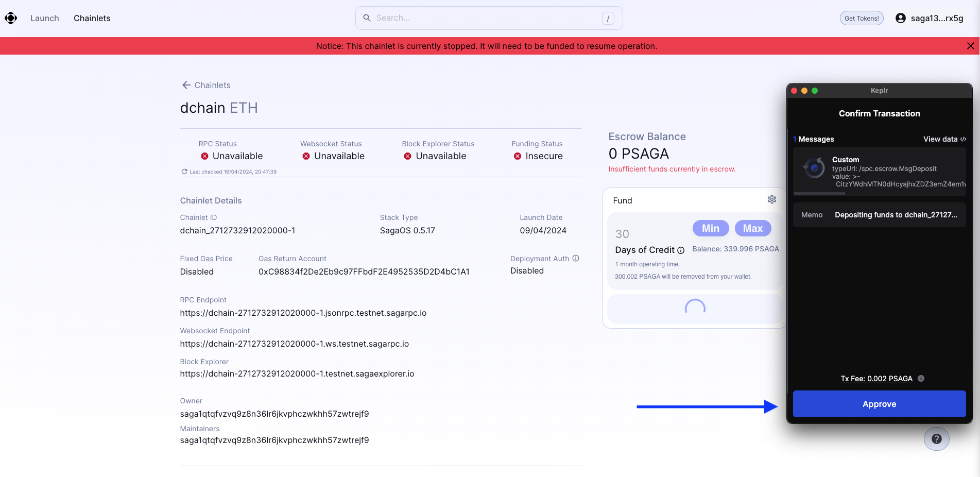This screenshot has width=980, height=477.
Task: Click the Tx Fee 0.002 PSAGA link
Action: click(876, 379)
